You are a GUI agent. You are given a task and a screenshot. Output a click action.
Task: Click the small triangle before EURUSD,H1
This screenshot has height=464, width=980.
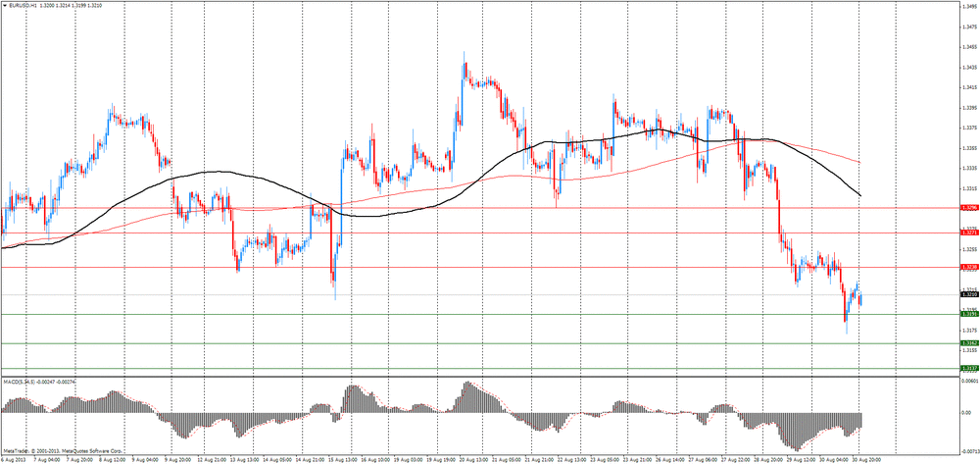click(x=3, y=5)
